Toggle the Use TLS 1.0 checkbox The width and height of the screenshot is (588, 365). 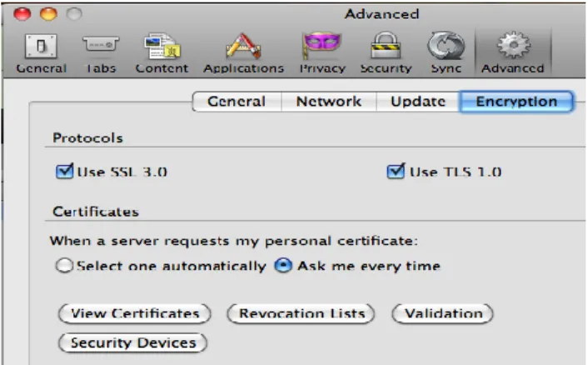click(x=396, y=171)
